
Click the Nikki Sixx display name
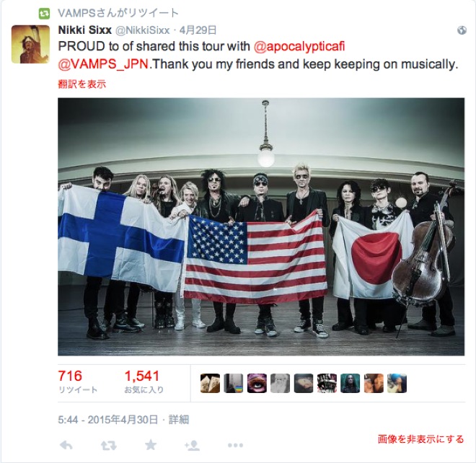coord(85,30)
